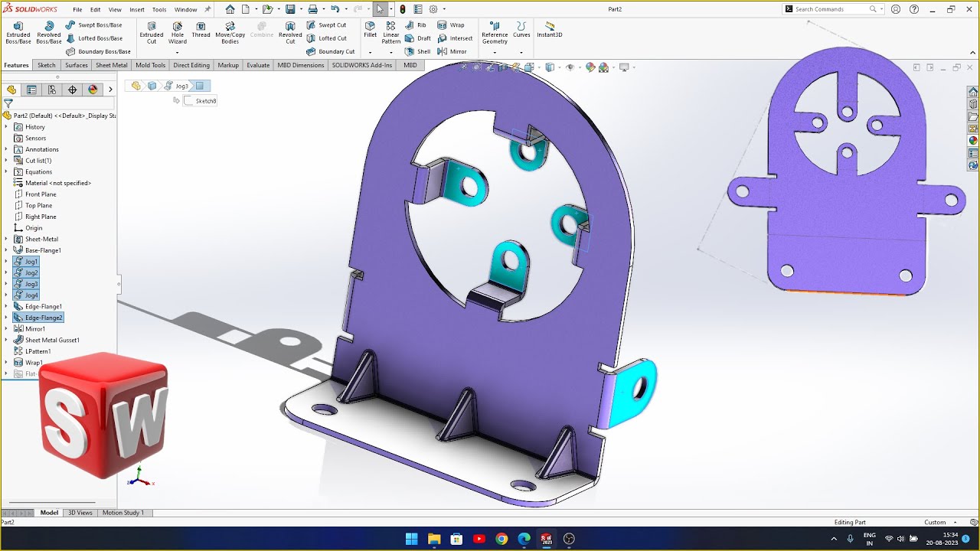Open the Reference Geometry dropdown arrow
The width and height of the screenshot is (980, 551).
(495, 53)
